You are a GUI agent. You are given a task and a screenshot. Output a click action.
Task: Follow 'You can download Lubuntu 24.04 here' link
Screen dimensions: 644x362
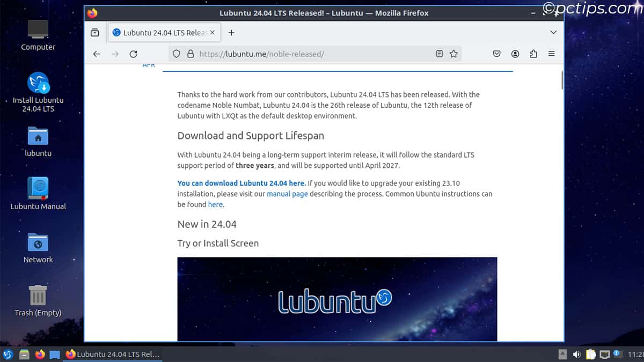(x=241, y=183)
